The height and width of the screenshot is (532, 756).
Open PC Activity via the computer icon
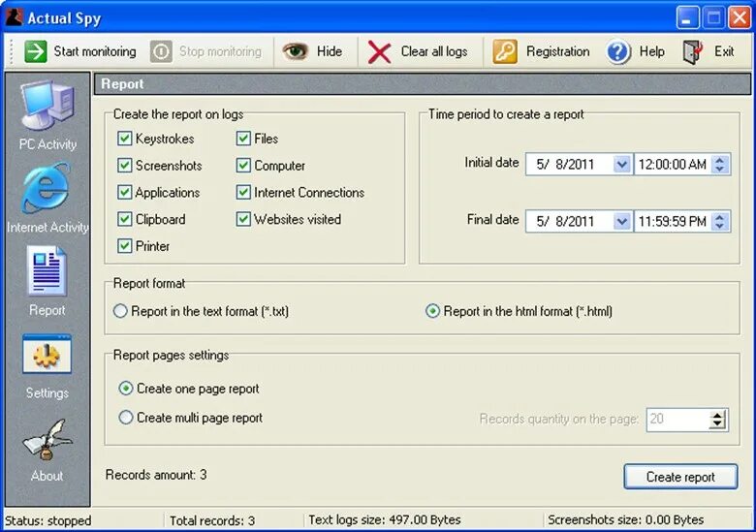(x=47, y=105)
